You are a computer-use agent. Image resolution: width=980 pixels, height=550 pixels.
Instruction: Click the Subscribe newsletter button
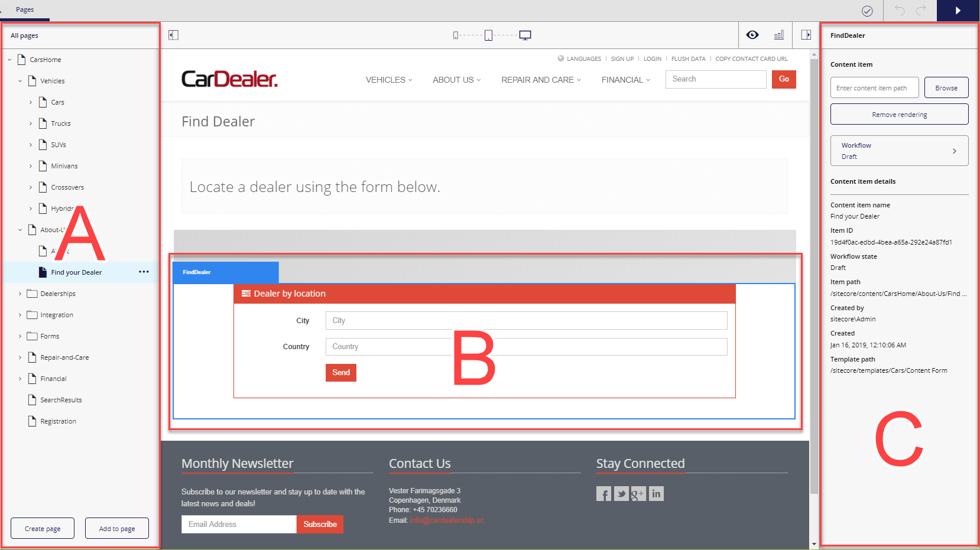pos(320,524)
